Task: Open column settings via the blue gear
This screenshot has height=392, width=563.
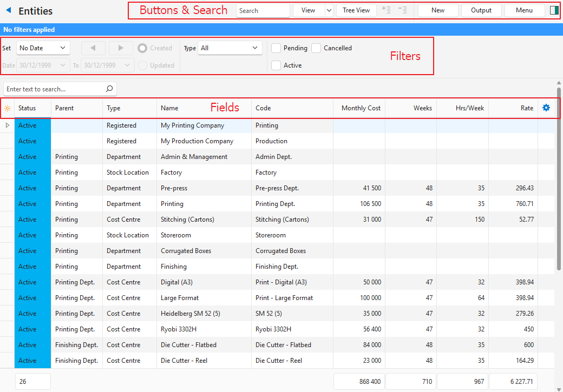Action: (546, 108)
